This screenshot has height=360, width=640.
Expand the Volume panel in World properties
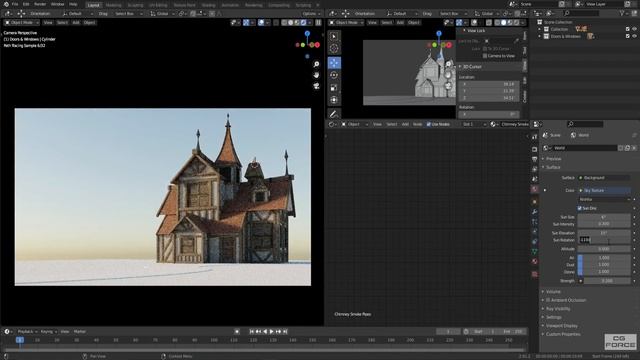tap(553, 291)
